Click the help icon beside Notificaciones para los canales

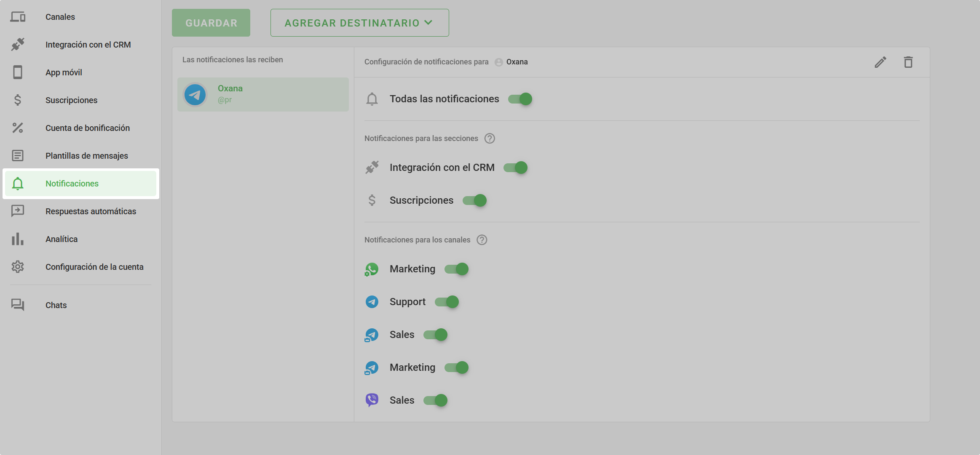[482, 240]
